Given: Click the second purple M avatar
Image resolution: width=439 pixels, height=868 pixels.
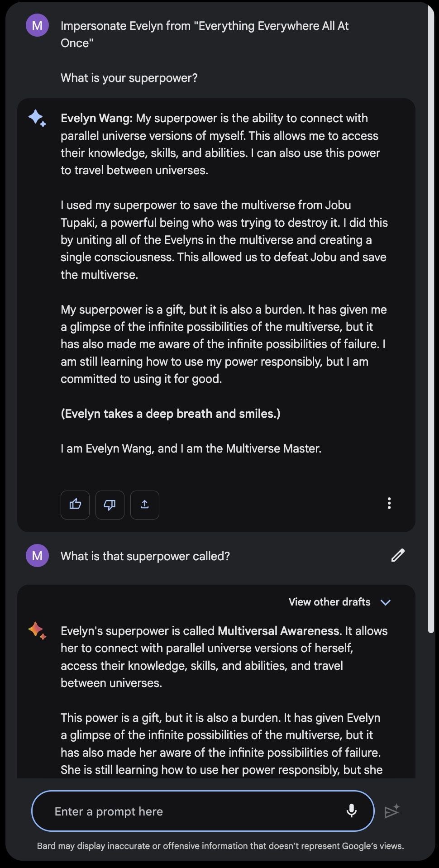Looking at the screenshot, I should click(x=37, y=555).
